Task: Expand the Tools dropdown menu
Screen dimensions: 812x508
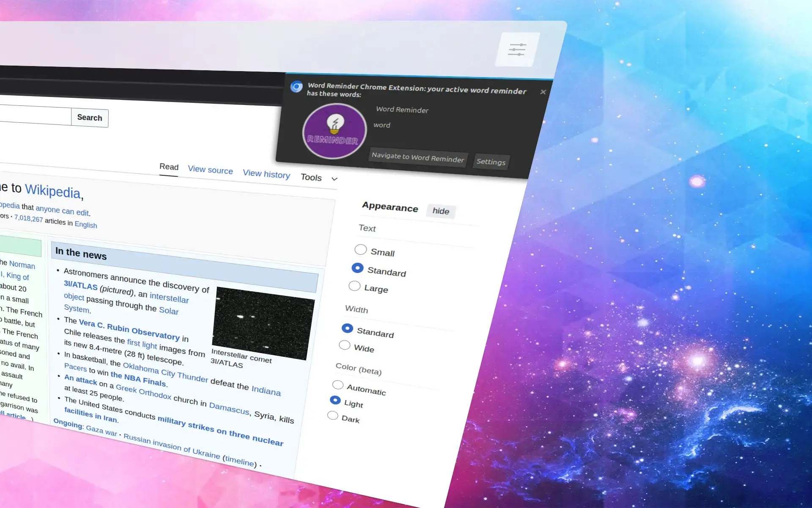Action: [x=319, y=177]
